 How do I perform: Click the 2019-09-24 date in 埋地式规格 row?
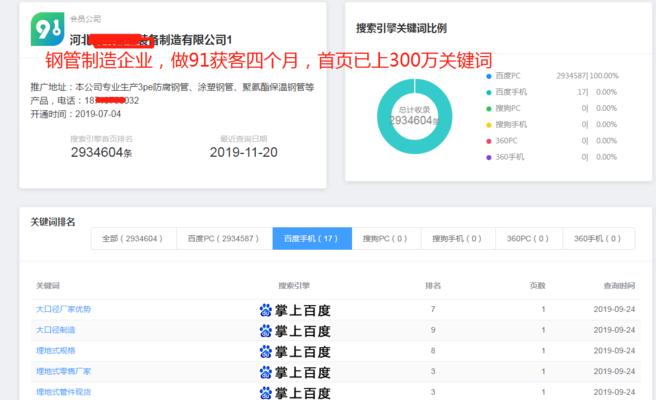614,350
